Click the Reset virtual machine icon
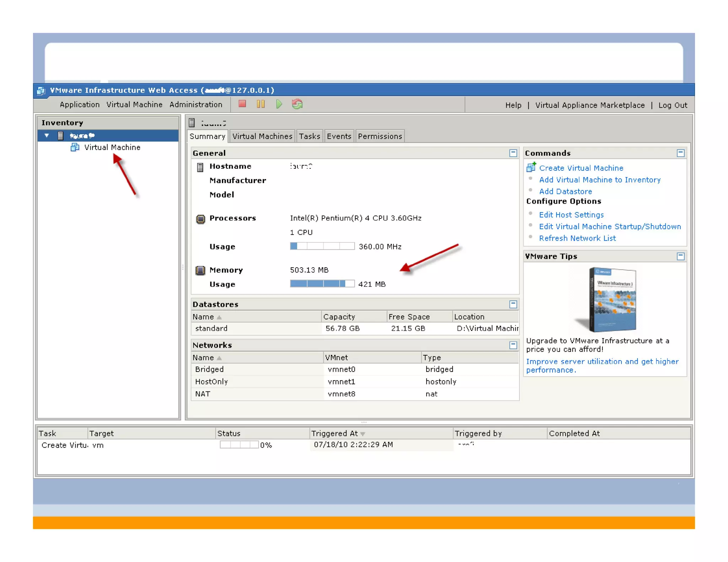Image resolution: width=728 pixels, height=562 pixels. pyautogui.click(x=297, y=104)
